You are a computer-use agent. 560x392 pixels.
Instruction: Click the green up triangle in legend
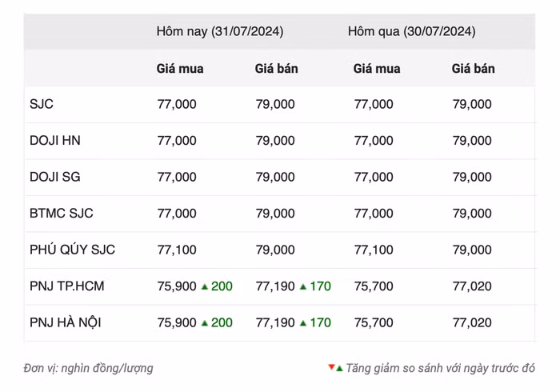pos(339,369)
